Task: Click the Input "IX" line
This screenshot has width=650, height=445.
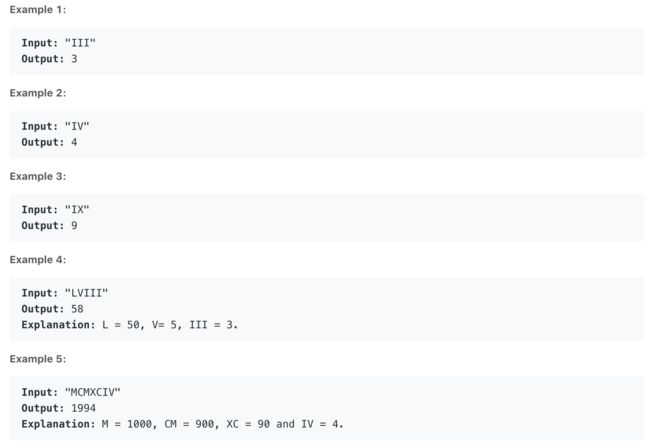Action: click(56, 210)
